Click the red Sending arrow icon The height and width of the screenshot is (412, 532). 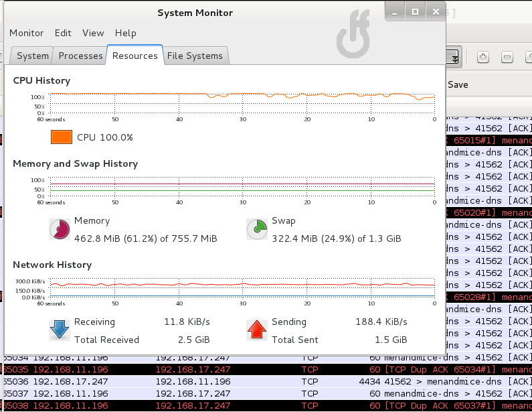[x=257, y=330]
